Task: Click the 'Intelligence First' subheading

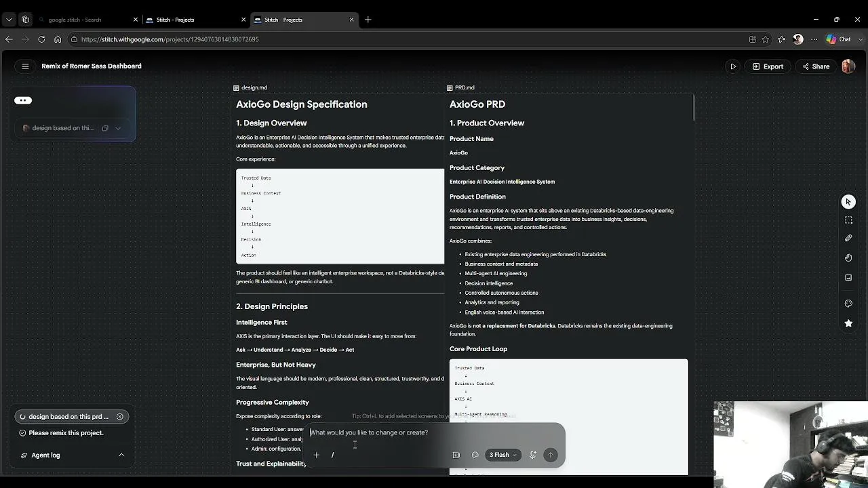Action: point(262,323)
